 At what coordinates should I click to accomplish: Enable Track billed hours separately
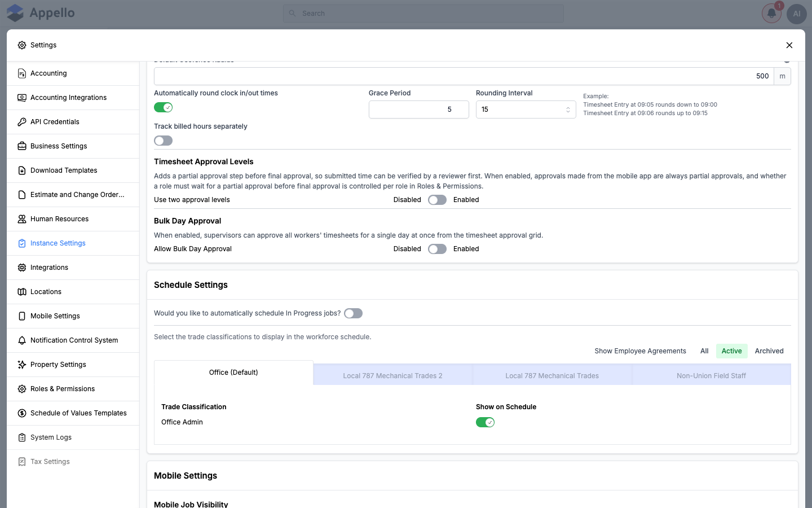pos(164,141)
